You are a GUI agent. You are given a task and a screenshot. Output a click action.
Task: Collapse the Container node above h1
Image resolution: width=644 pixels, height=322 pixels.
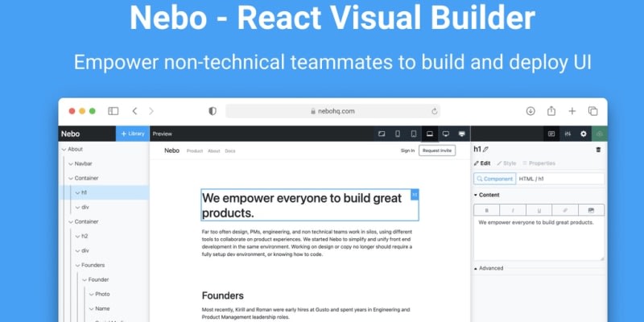(71, 178)
